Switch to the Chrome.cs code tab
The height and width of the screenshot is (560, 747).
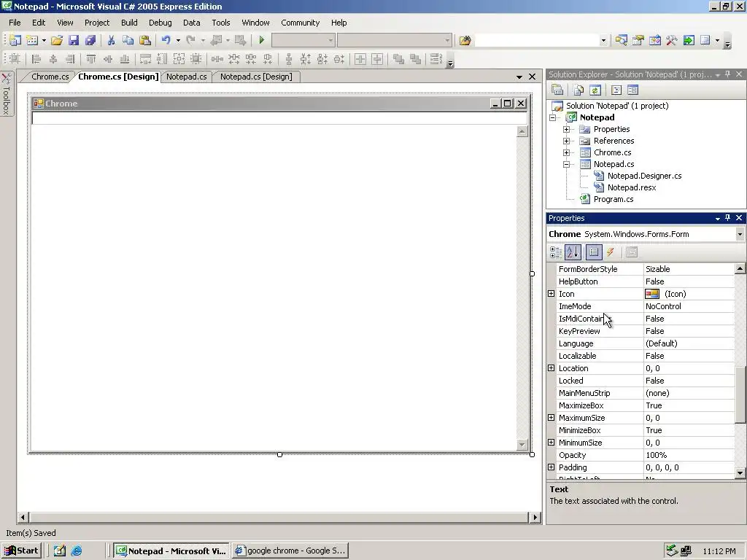pyautogui.click(x=50, y=77)
